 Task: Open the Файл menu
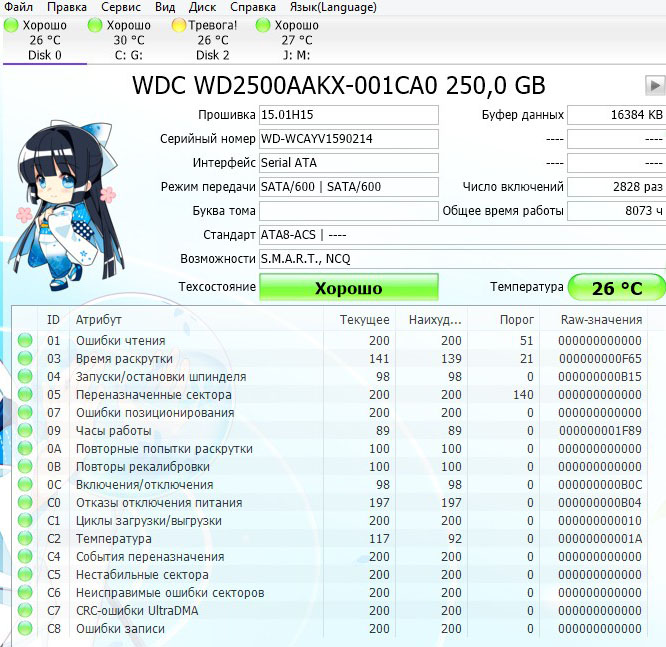18,7
